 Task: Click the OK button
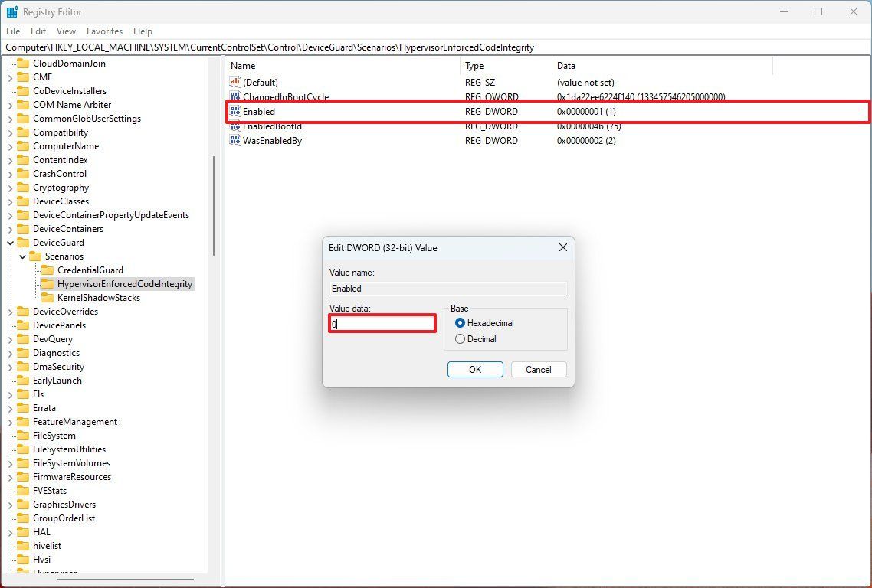475,369
